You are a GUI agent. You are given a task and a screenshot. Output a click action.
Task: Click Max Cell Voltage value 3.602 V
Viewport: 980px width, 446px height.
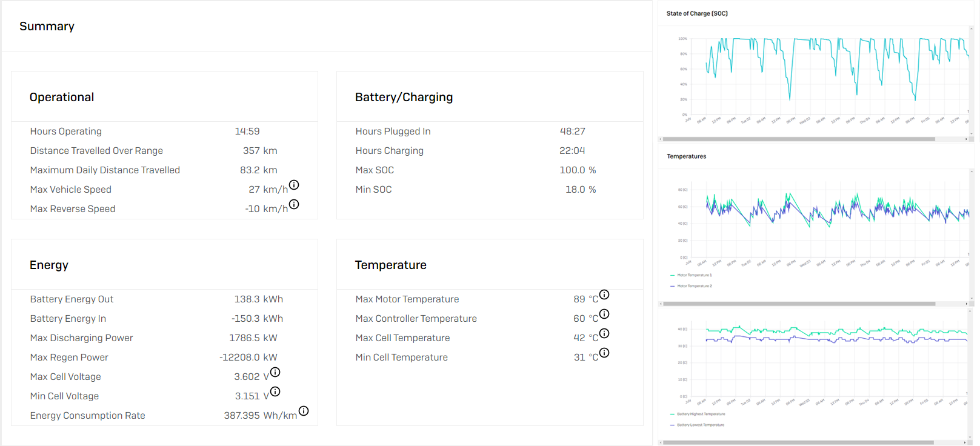click(252, 377)
